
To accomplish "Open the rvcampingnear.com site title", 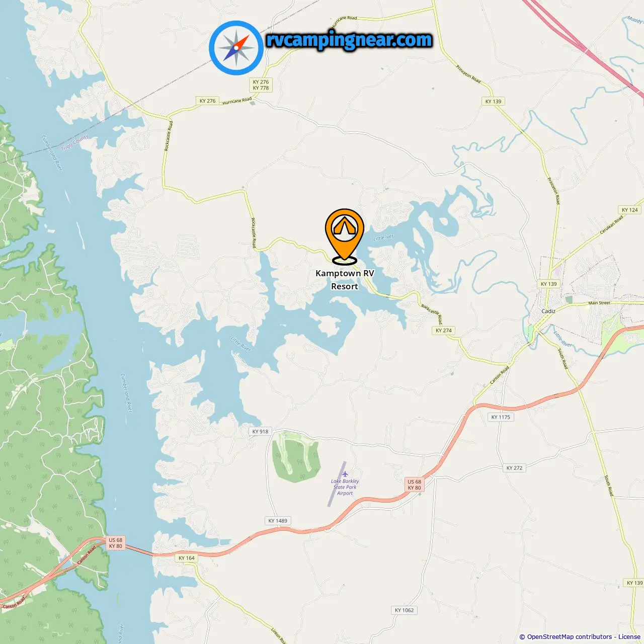I will [x=349, y=39].
